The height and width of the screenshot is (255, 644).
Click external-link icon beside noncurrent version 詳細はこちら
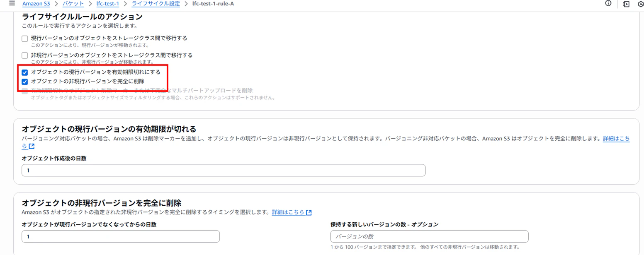pyautogui.click(x=309, y=213)
